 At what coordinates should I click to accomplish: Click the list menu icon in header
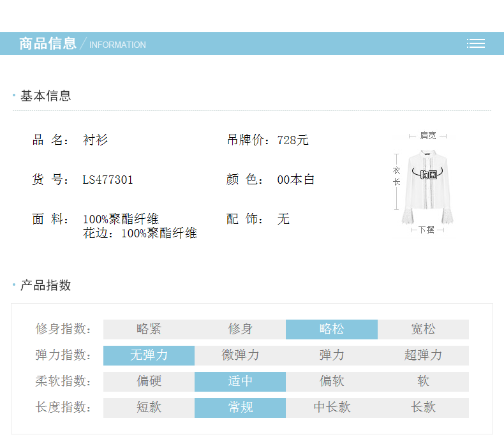(475, 43)
